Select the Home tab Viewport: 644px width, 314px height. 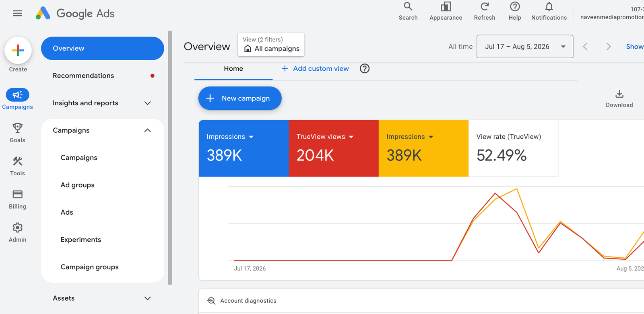[233, 69]
